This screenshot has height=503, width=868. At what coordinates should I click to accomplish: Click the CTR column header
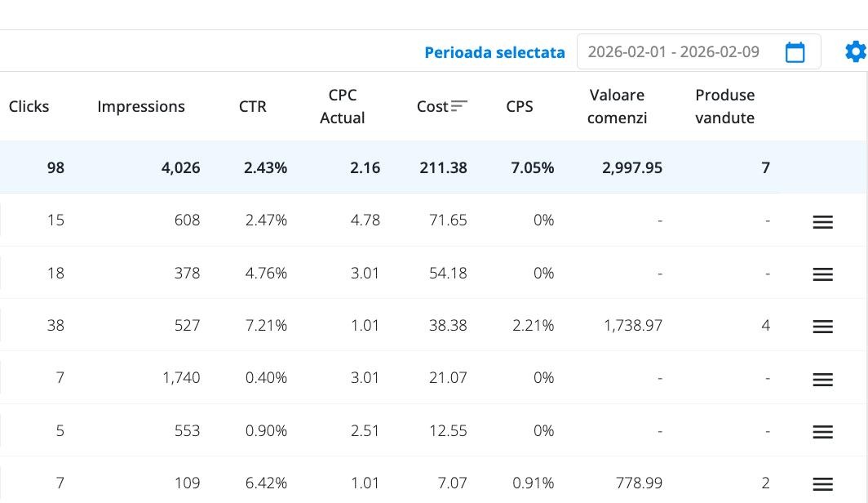[253, 106]
